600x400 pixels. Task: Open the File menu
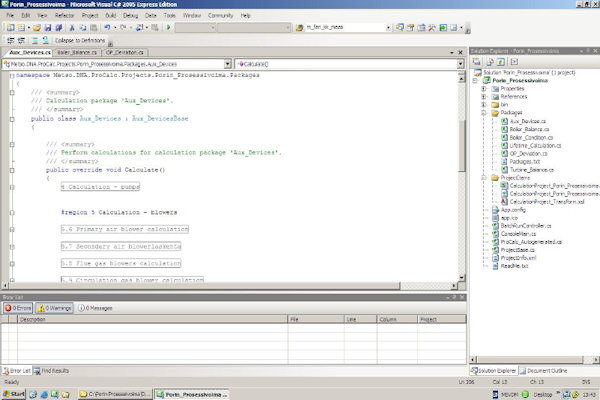[10, 16]
